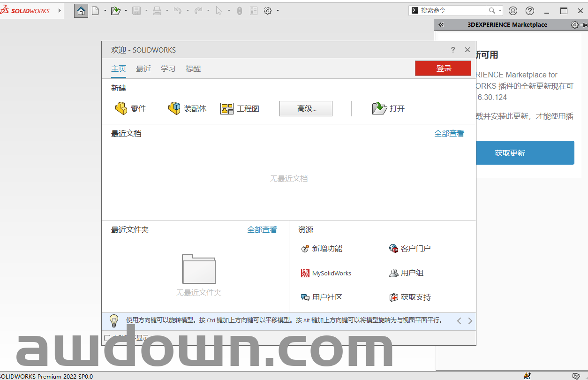Expand the New document dropdown arrow
The width and height of the screenshot is (588, 380).
(x=105, y=11)
